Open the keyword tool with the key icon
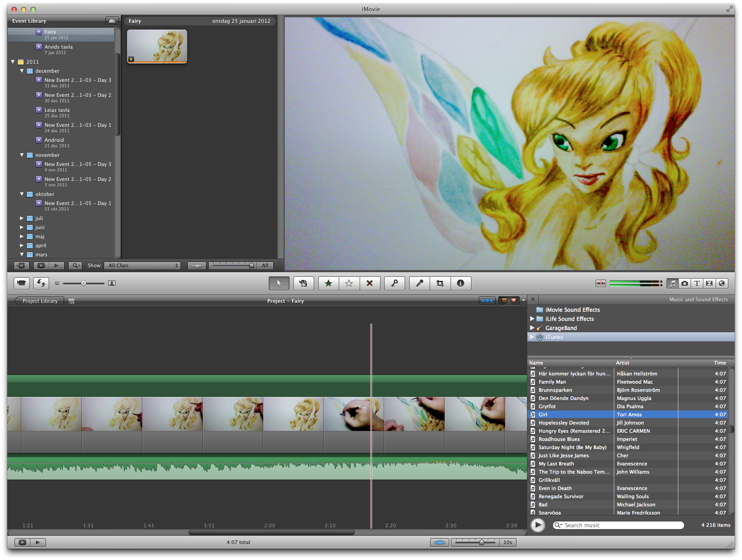The height and width of the screenshot is (560, 742). pos(395,283)
